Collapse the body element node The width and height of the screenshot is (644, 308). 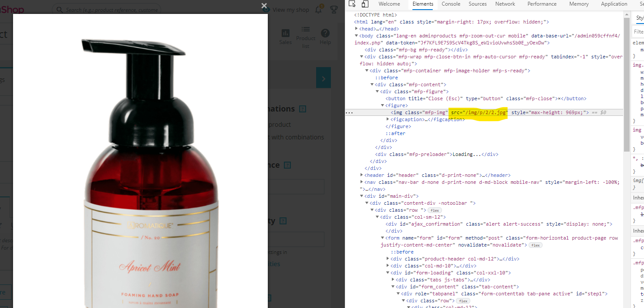357,36
